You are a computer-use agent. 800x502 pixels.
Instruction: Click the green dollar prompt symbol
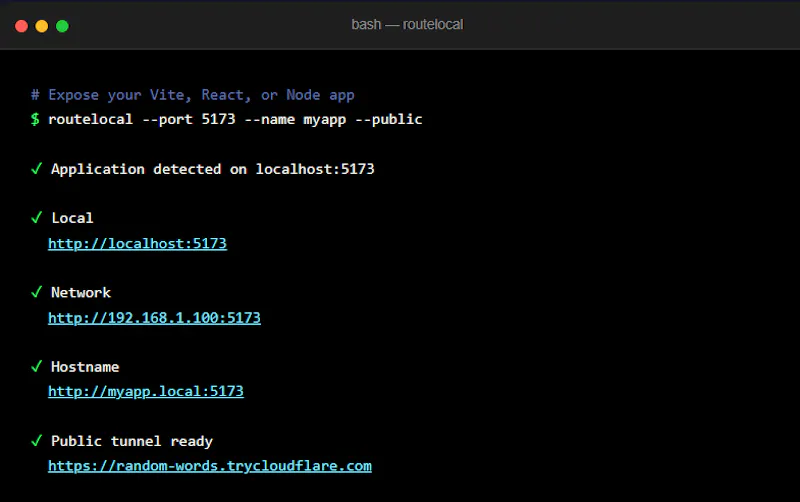pos(35,119)
